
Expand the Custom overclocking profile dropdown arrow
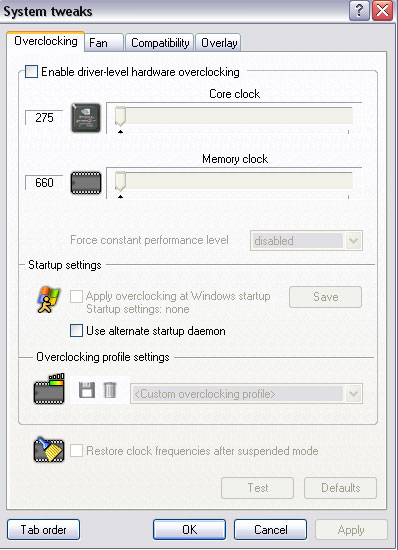[x=353, y=394]
